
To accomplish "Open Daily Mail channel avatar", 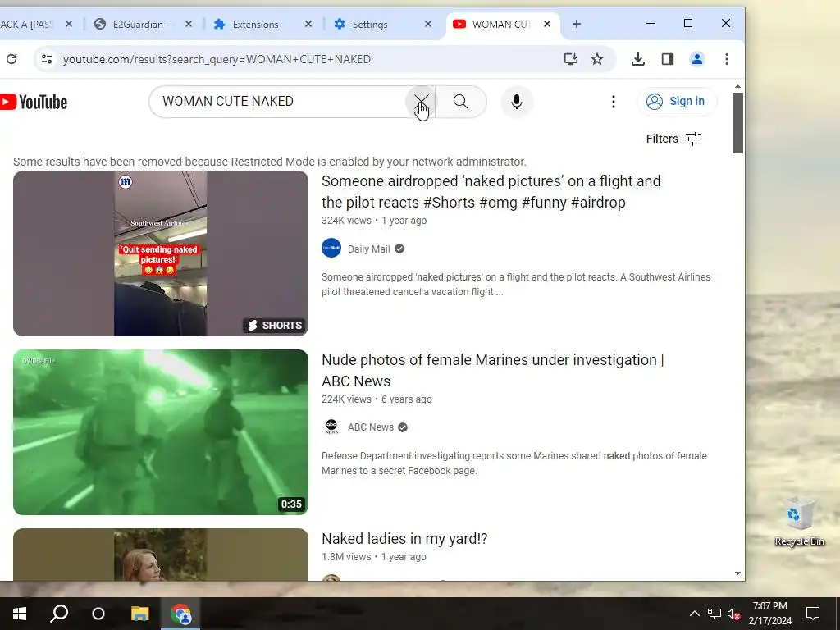I will 331,248.
